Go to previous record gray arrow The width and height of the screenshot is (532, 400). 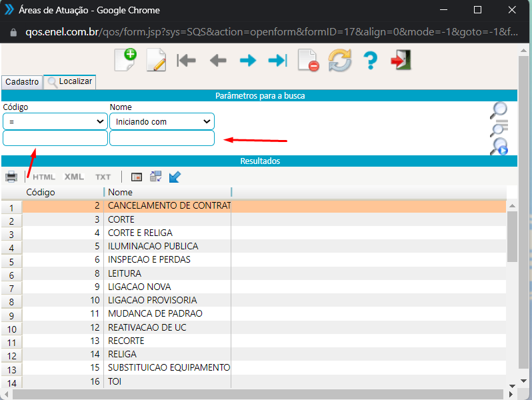pyautogui.click(x=217, y=61)
